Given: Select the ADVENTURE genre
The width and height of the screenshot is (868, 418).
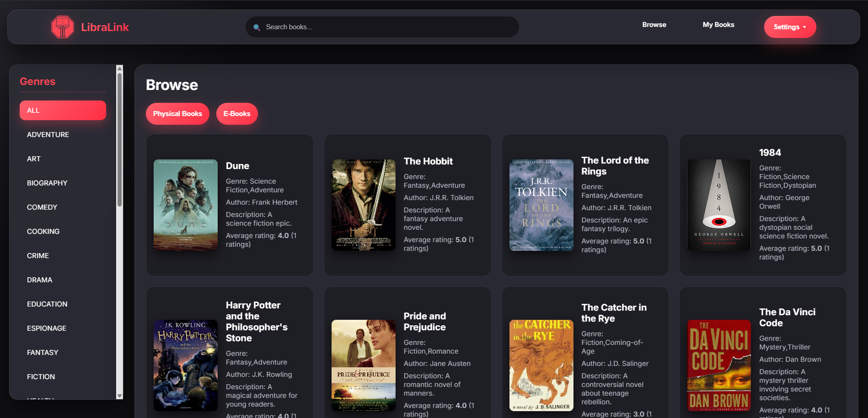Looking at the screenshot, I should (63, 135).
